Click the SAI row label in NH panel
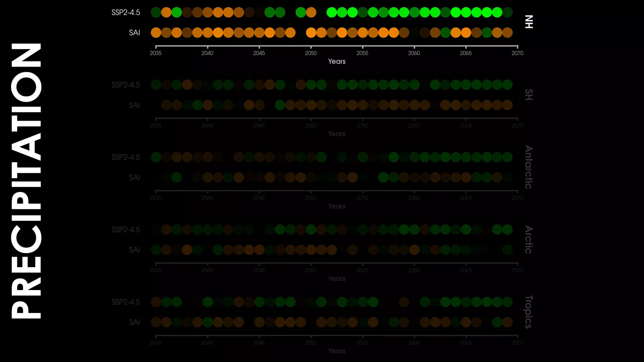The height and width of the screenshot is (362, 644). (134, 33)
